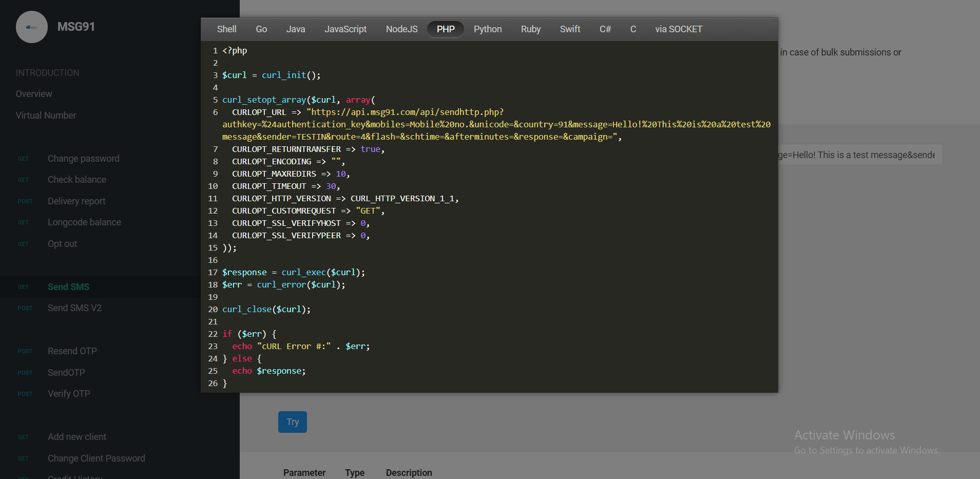Image resolution: width=980 pixels, height=479 pixels.
Task: Switch to the Java code tab
Action: point(296,29)
